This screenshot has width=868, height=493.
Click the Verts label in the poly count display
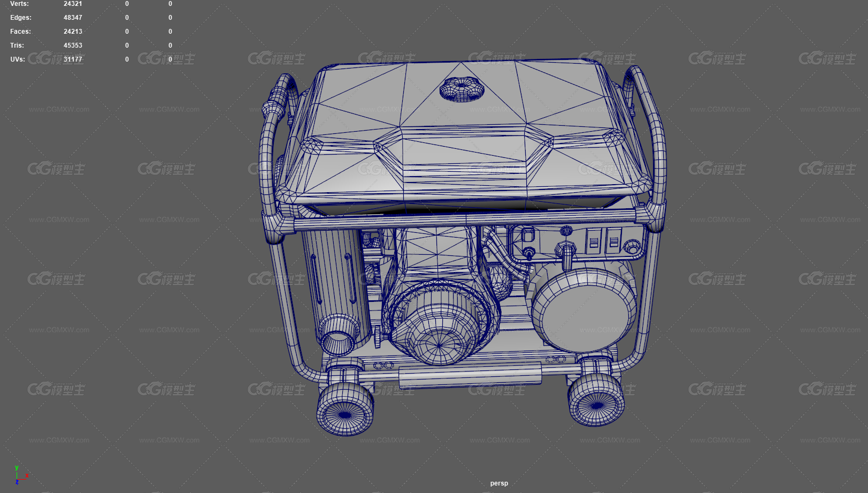(19, 4)
